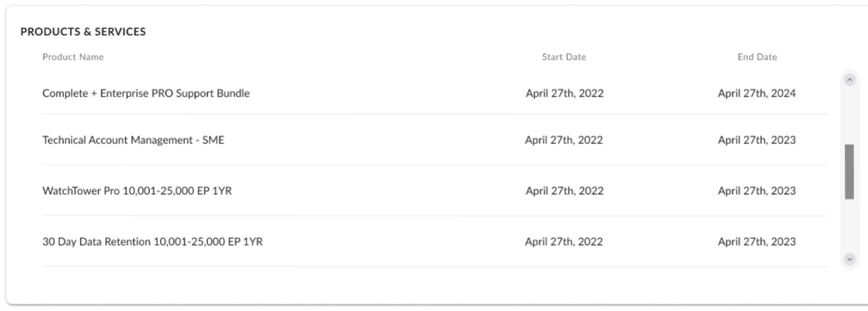Screen dimensions: 868x311
Task: Click the scroll up arrow icon
Action: coord(849,80)
